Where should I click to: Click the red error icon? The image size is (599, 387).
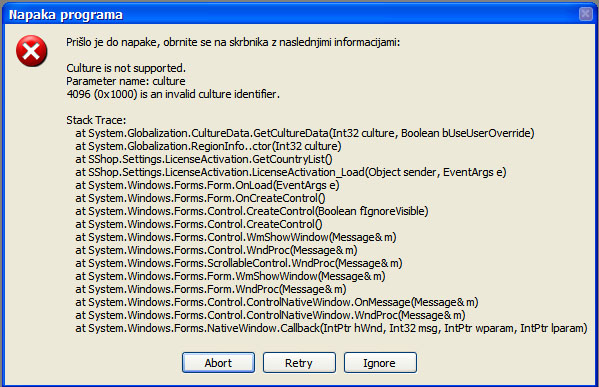pos(32,51)
